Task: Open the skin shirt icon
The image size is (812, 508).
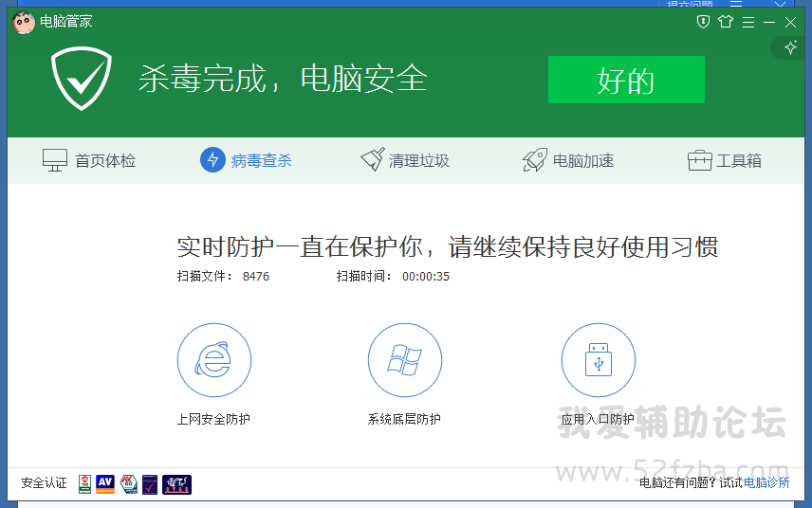Action: 726,22
